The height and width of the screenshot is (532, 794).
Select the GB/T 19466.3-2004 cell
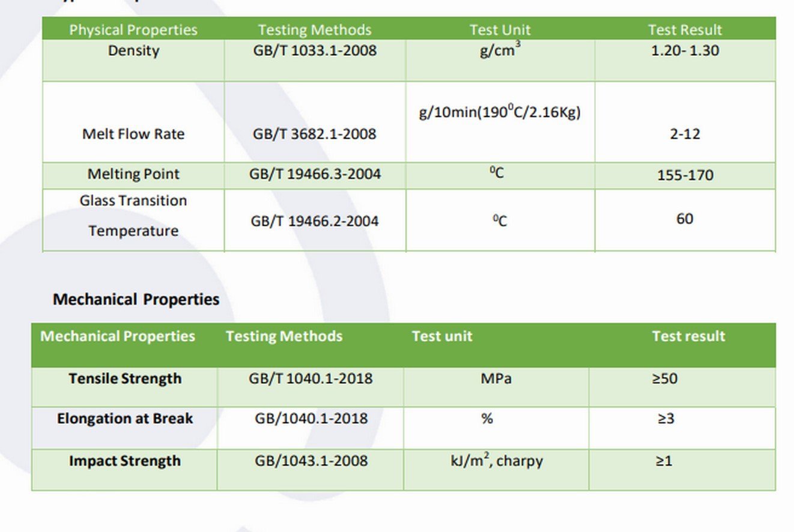(x=315, y=175)
